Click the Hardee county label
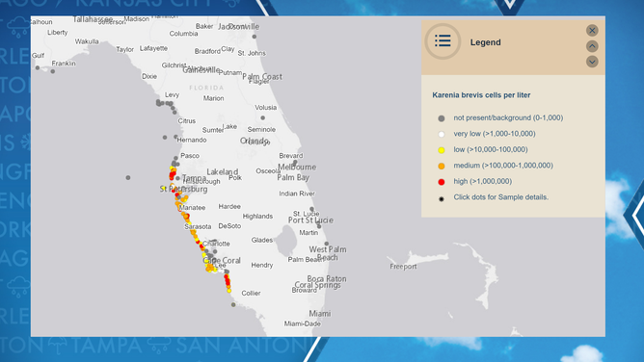The width and height of the screenshot is (644, 362). click(x=229, y=206)
